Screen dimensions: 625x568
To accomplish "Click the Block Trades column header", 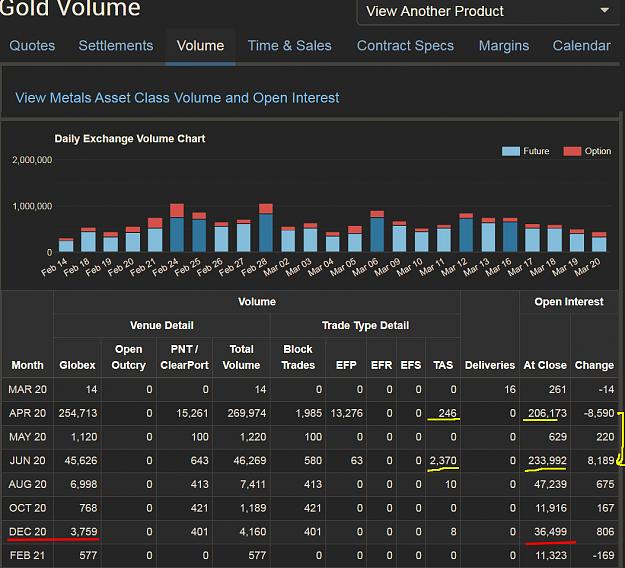I will click(298, 357).
